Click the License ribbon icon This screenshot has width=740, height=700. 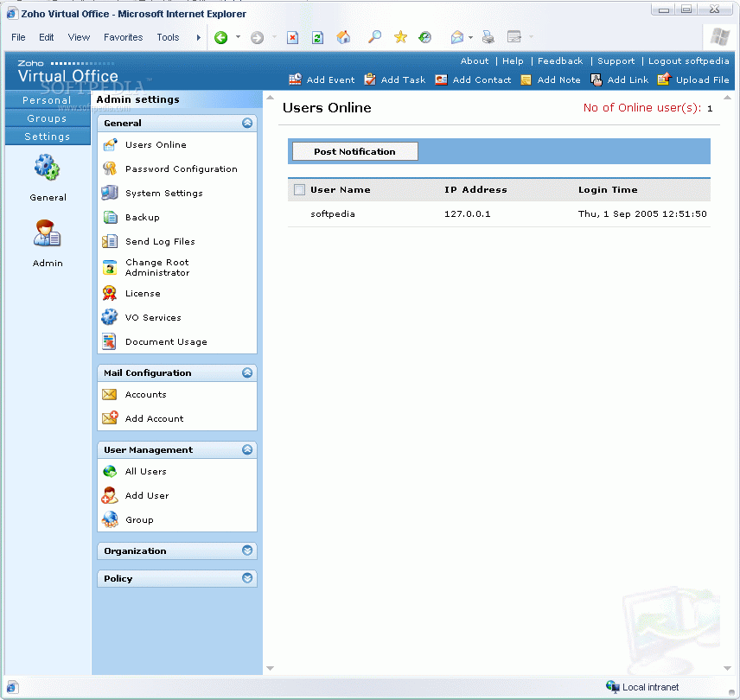110,293
